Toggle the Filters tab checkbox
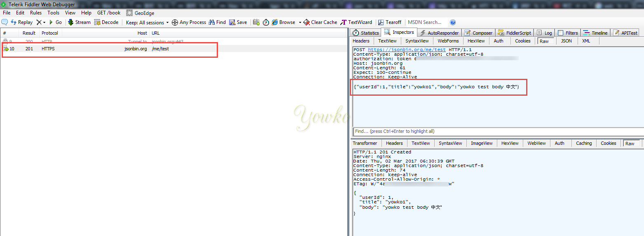The height and width of the screenshot is (236, 644). tap(560, 33)
